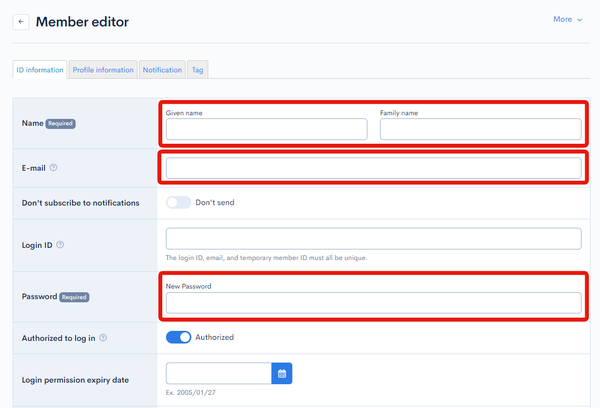The width and height of the screenshot is (600, 408).
Task: Open the More dropdown menu
Action: pyautogui.click(x=567, y=19)
